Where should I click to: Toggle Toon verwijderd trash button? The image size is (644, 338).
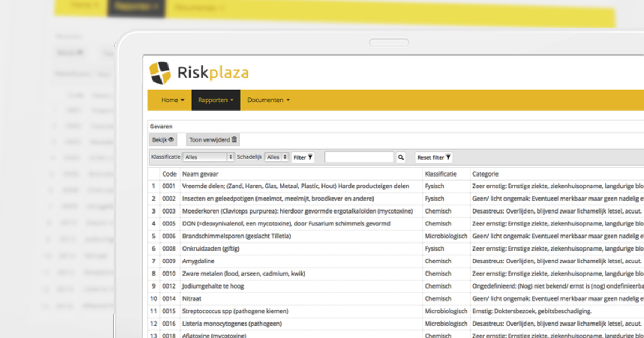(213, 140)
